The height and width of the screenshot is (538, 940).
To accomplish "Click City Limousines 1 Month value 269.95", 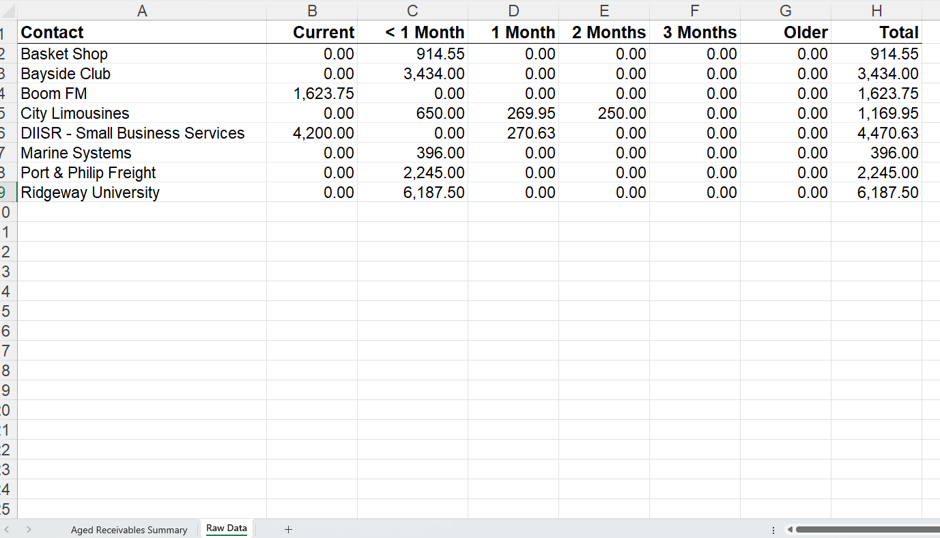I will click(x=513, y=113).
